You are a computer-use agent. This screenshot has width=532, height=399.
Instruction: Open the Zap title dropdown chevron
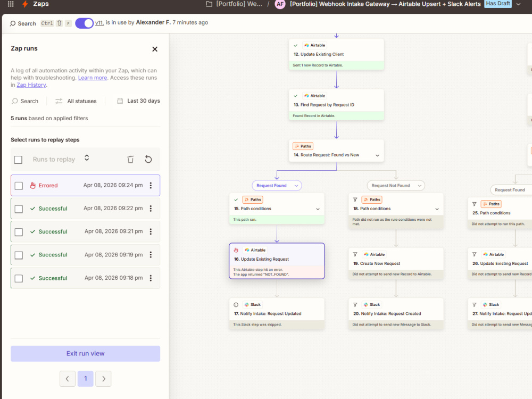tap(518, 4)
